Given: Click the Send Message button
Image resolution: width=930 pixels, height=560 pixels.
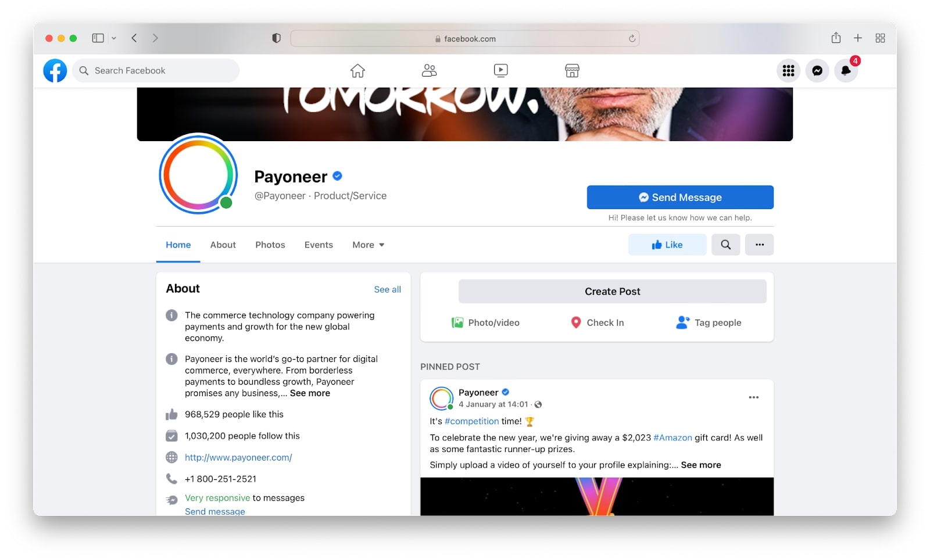Looking at the screenshot, I should point(680,198).
